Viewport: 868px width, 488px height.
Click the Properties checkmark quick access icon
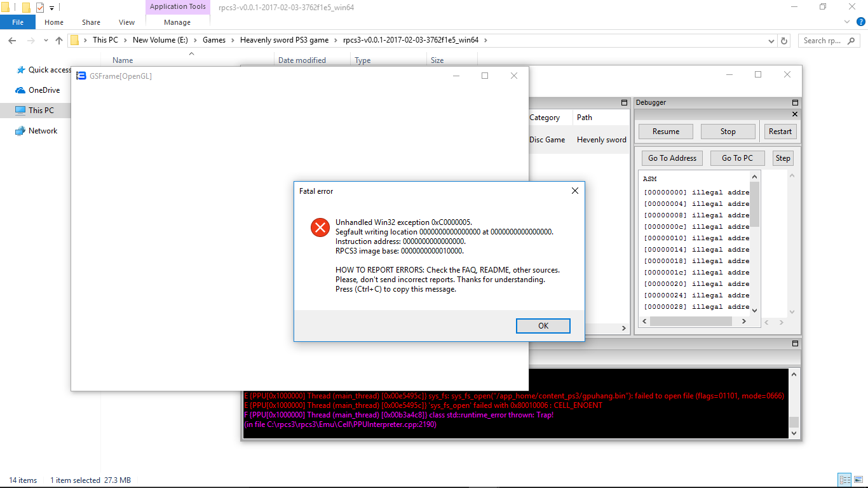click(40, 8)
